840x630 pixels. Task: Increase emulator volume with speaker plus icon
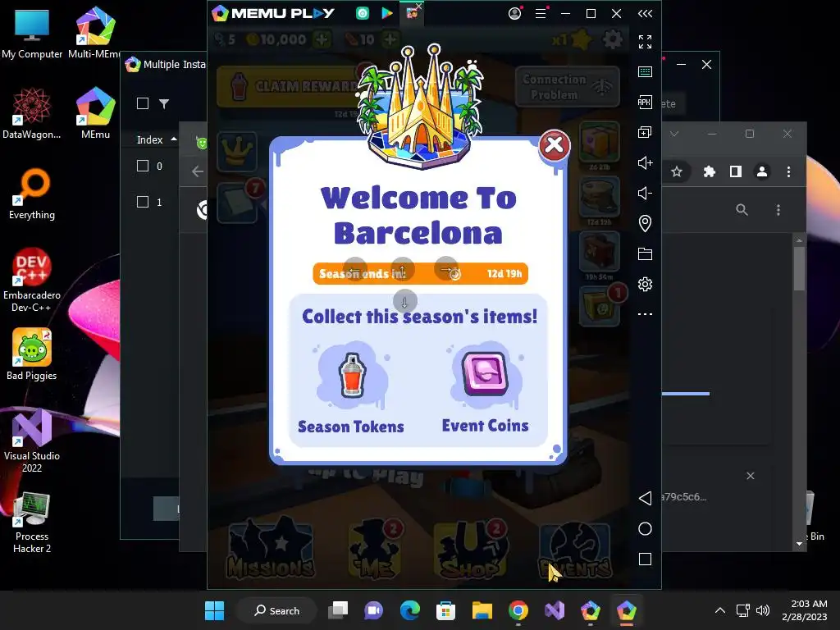pyautogui.click(x=645, y=163)
